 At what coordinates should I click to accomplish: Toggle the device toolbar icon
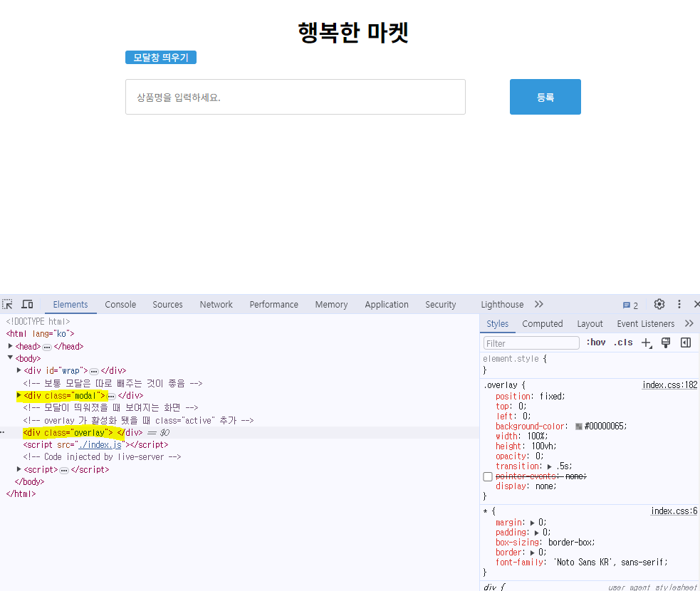27,305
